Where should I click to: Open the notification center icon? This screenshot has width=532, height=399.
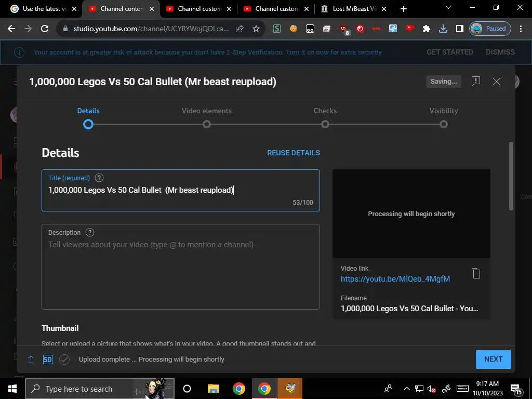pos(515,389)
